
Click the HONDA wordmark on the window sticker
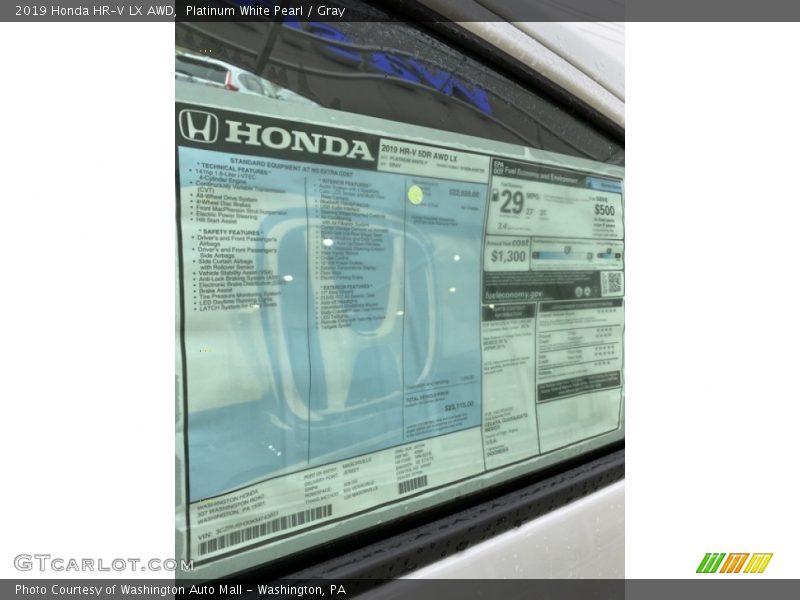tap(298, 140)
